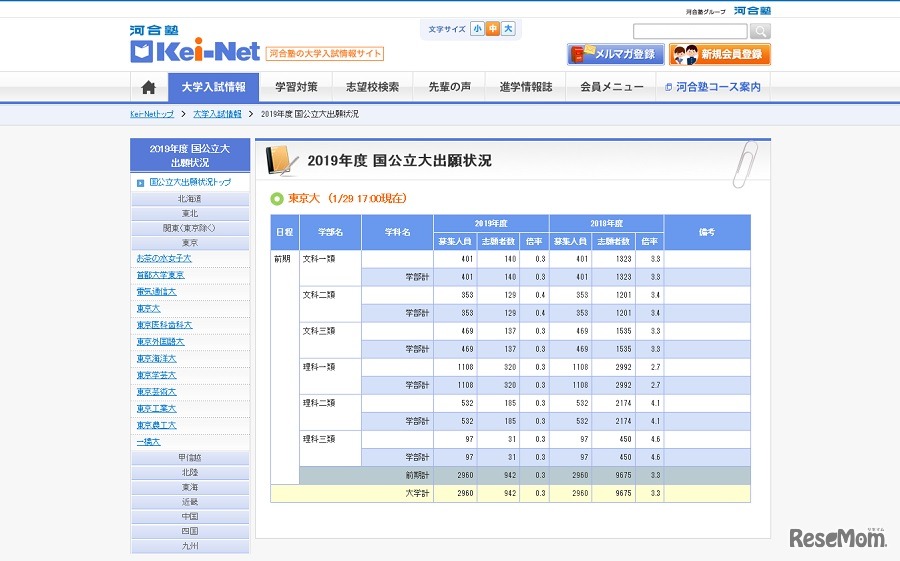900x561 pixels.
Task: Open お茶の水女子大 link
Action: point(164,258)
